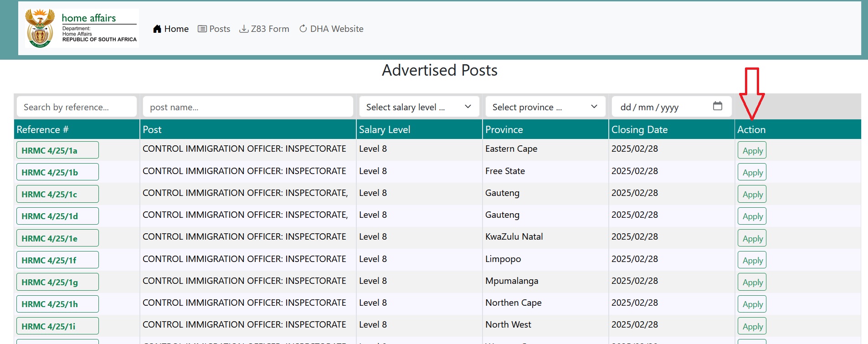Expand the Select province dropdown
This screenshot has width=868, height=344.
click(545, 107)
